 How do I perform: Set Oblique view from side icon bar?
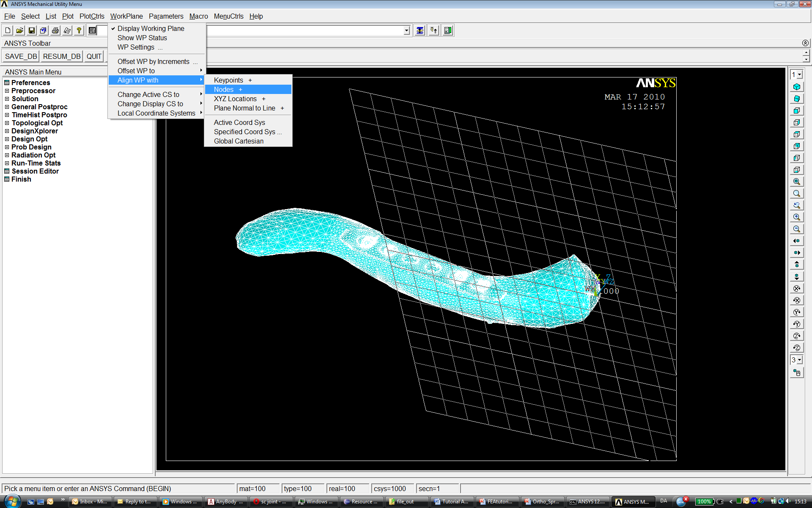coord(797,99)
